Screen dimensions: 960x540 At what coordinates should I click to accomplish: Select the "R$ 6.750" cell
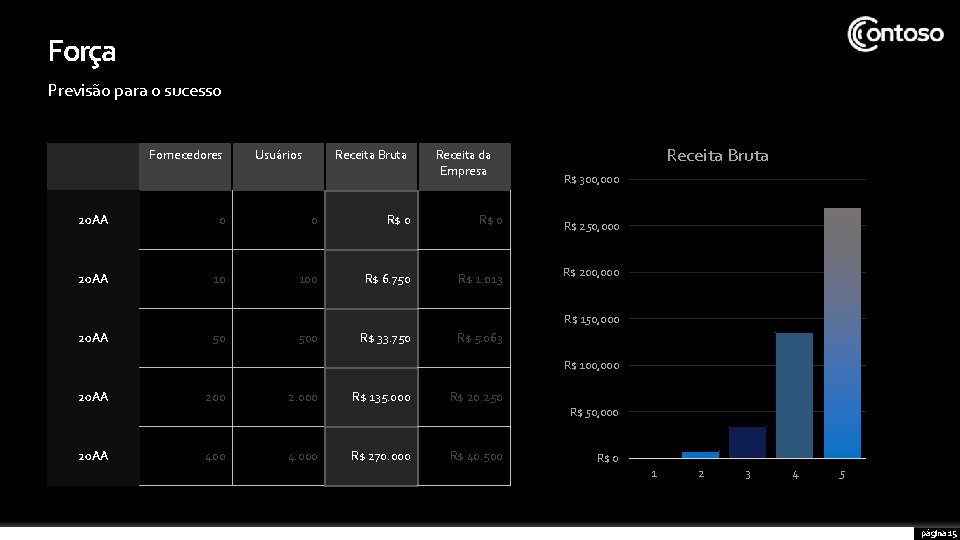(x=371, y=279)
